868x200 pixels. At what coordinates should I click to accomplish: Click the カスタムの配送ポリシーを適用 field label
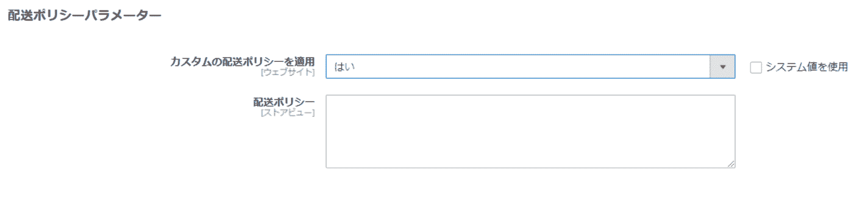(x=242, y=62)
